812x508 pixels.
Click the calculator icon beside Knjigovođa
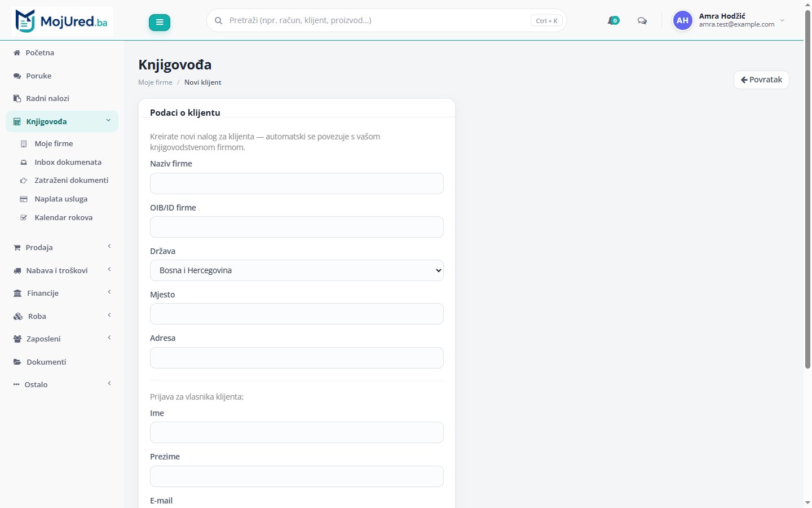[x=17, y=121]
